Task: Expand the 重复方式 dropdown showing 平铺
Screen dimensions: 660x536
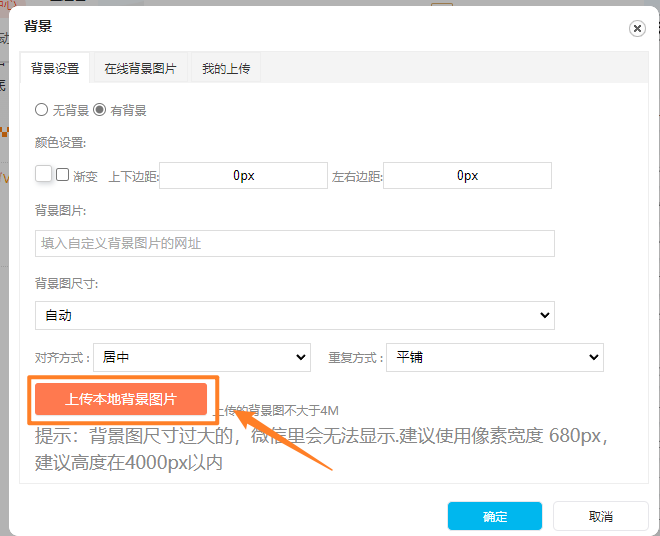Action: (x=494, y=357)
